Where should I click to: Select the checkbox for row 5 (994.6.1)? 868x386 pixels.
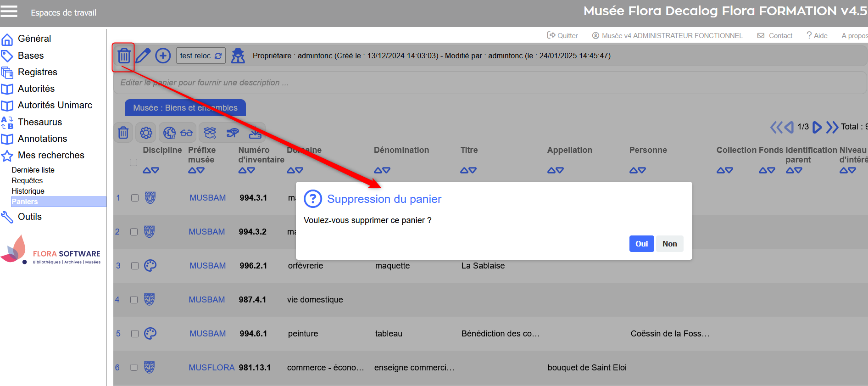point(135,334)
